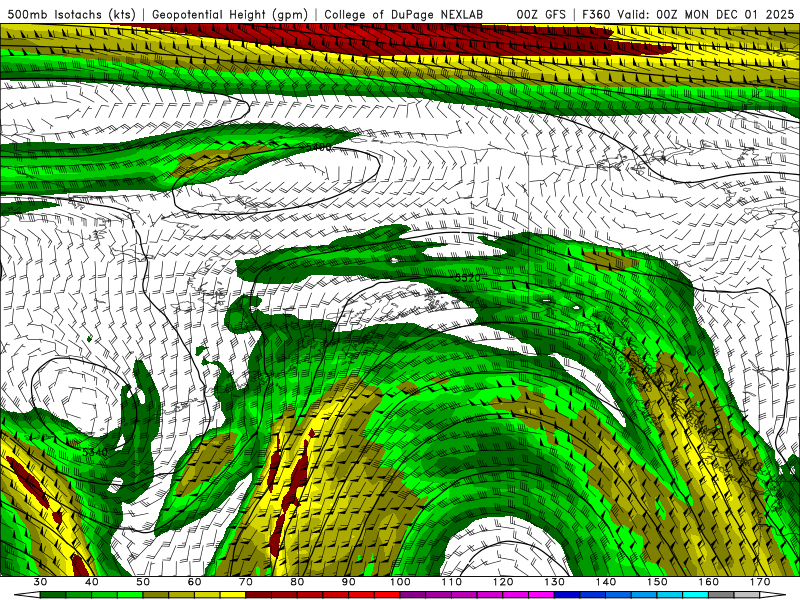The image size is (800, 600).
Task: Click the "Geopotential Height (gpm)" header text
Action: (x=230, y=14)
